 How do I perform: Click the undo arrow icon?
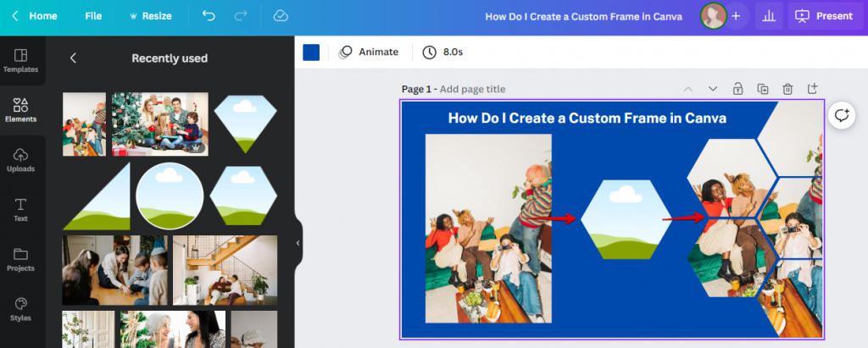tap(209, 16)
